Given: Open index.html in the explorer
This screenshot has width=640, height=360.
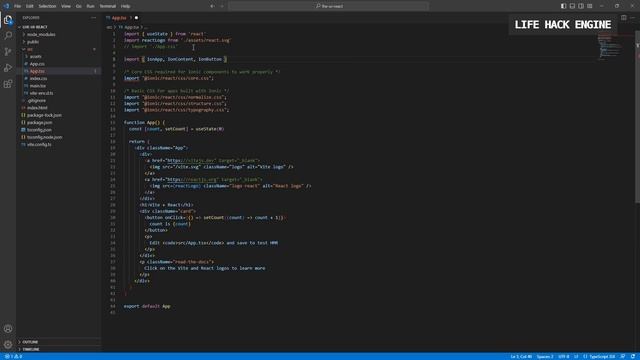Looking at the screenshot, I should (x=37, y=108).
